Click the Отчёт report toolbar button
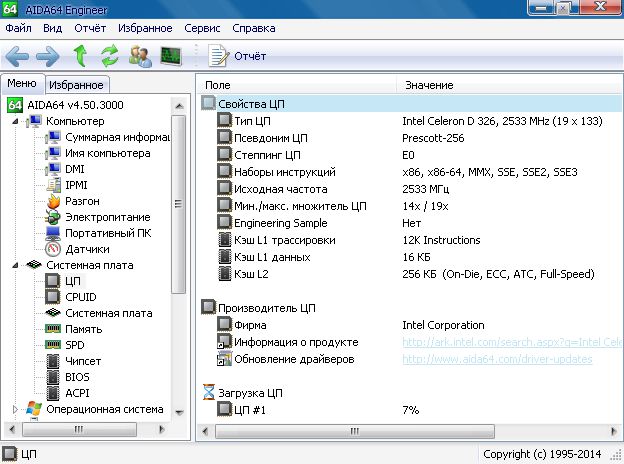The image size is (624, 464). pyautogui.click(x=237, y=56)
